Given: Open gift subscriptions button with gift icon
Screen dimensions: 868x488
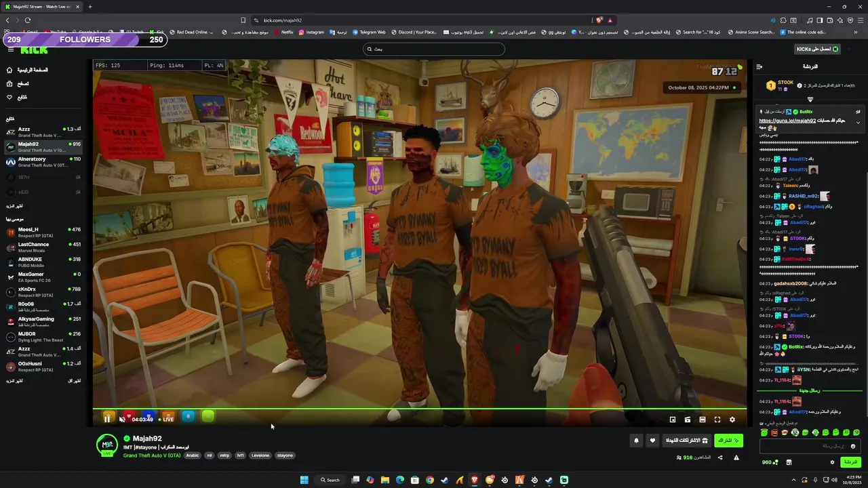Looking at the screenshot, I should click(x=686, y=441).
